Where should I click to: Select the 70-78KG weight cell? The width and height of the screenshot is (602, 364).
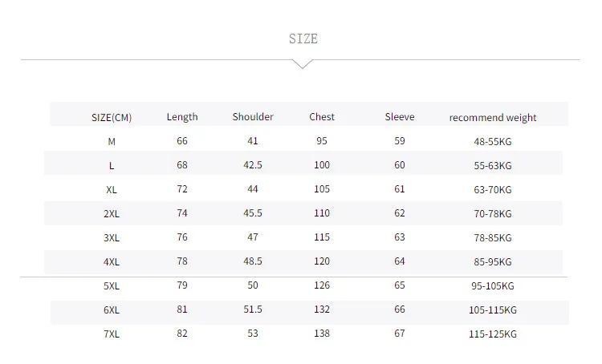(x=493, y=213)
